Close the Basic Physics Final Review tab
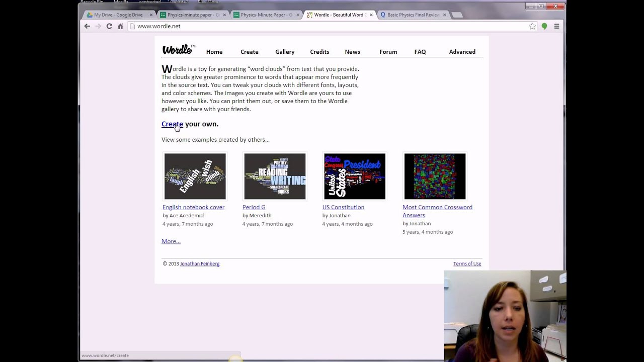644x362 pixels. (x=445, y=15)
